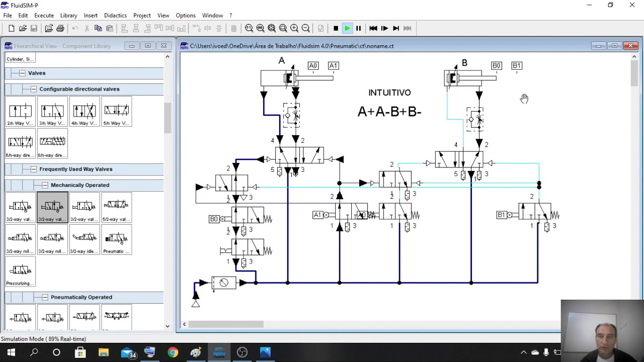Zoom to original 1:1 size icon
The height and width of the screenshot is (362, 644).
tap(249, 28)
